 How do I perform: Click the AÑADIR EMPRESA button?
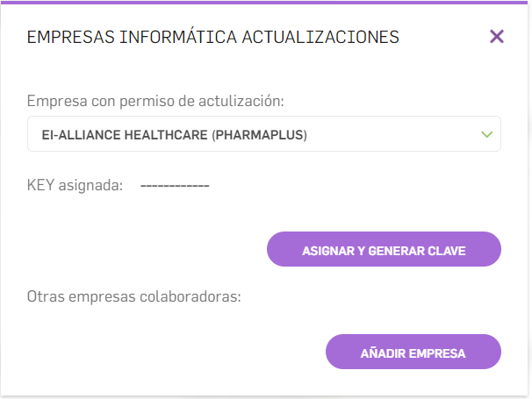click(413, 353)
